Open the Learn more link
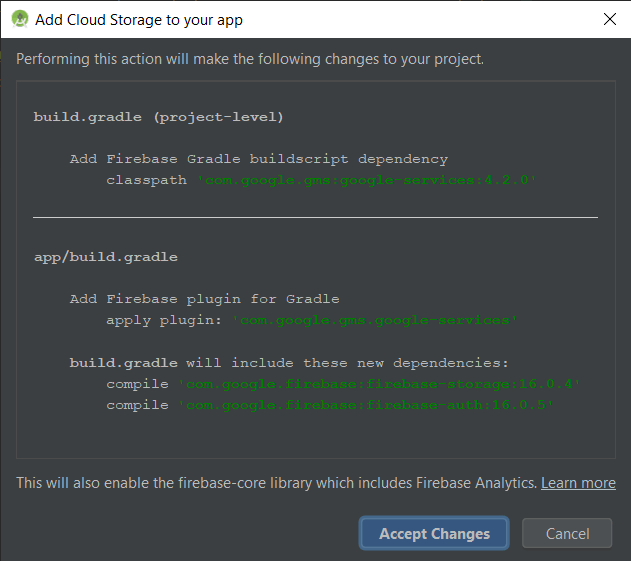The width and height of the screenshot is (631, 561). point(578,483)
